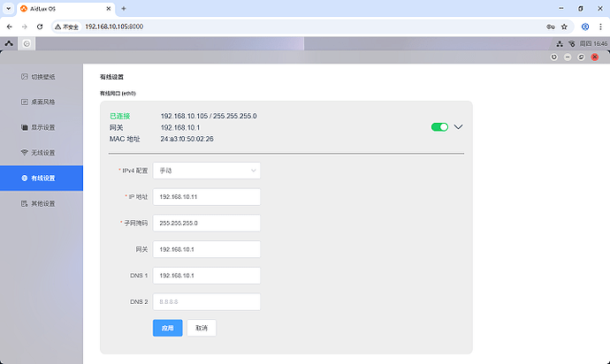Image resolution: width=610 pixels, height=364 pixels.
Task: Click the 不安全 site security indicator
Action: pyautogui.click(x=67, y=27)
